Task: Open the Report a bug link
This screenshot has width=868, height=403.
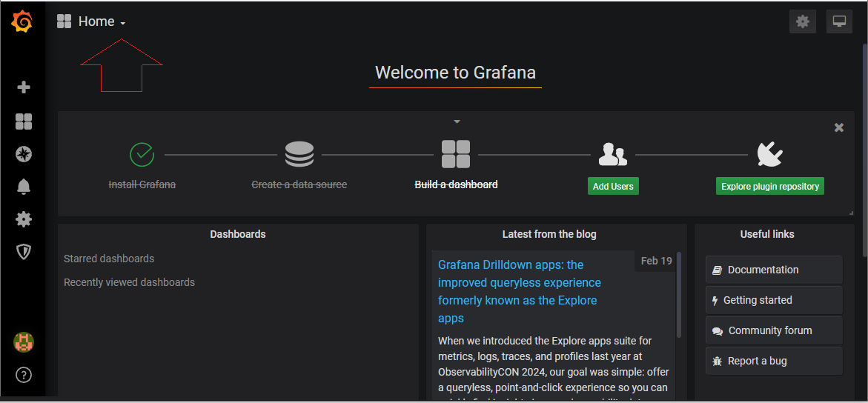Action: pyautogui.click(x=774, y=361)
